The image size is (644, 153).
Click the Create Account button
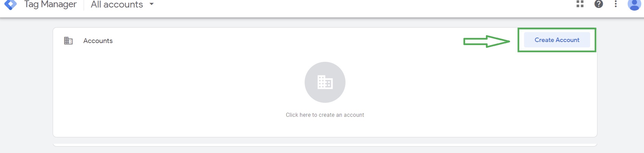point(557,40)
